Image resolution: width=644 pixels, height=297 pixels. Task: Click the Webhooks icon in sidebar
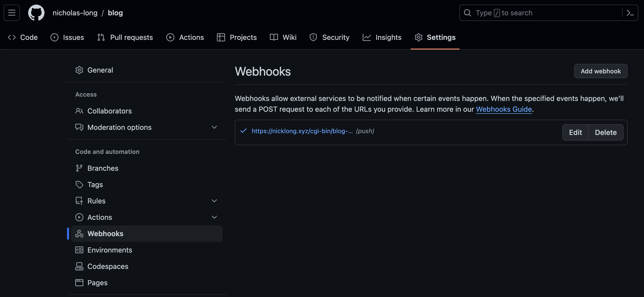point(79,234)
